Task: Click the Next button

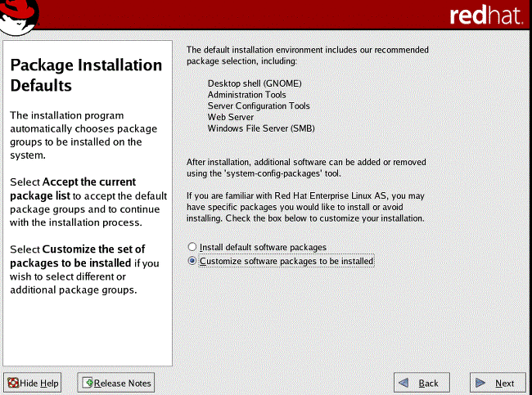Action: pos(498,383)
